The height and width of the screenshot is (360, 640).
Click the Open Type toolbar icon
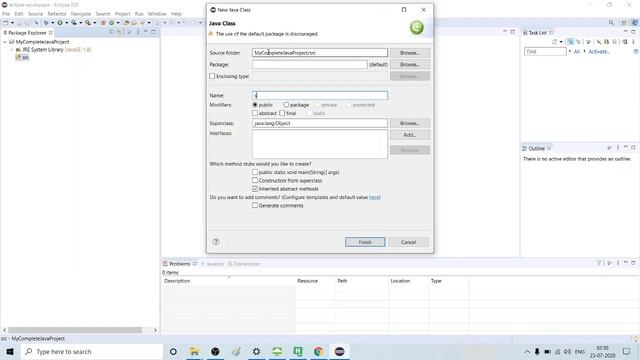[x=126, y=23]
